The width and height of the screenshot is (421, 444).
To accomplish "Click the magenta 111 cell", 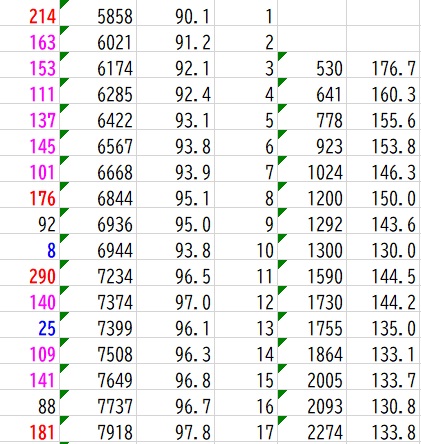I will point(29,91).
